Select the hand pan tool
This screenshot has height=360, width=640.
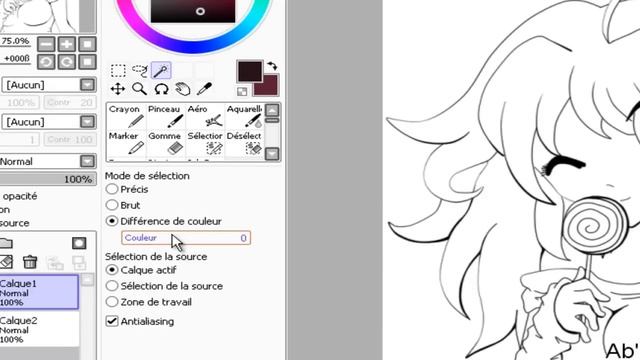tap(182, 89)
